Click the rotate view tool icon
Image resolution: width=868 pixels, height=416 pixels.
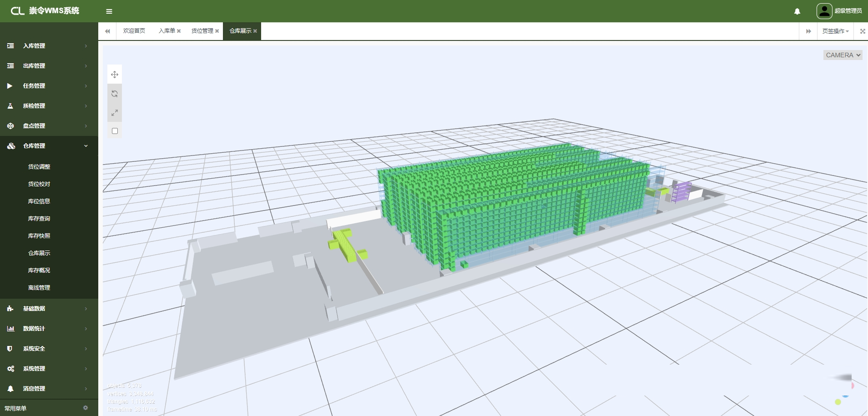pos(115,94)
